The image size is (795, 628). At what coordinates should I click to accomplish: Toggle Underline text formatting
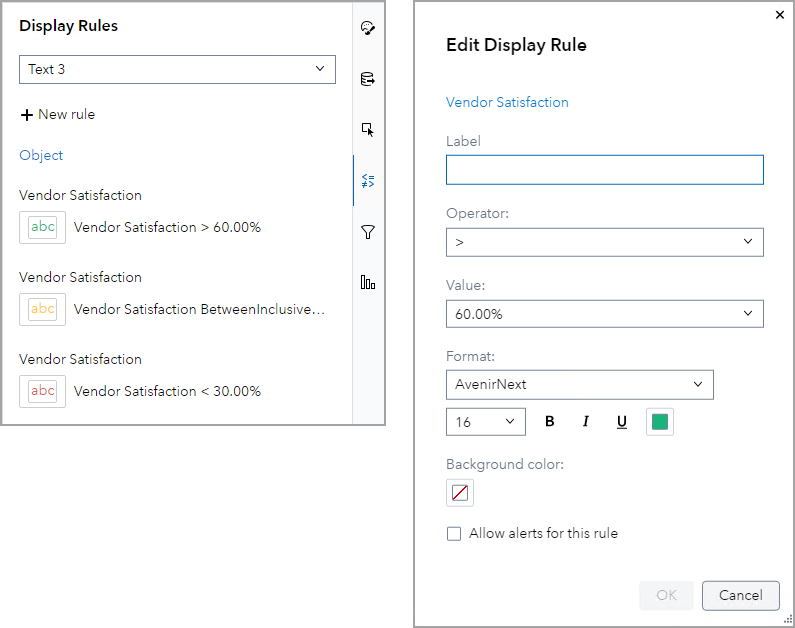point(622,422)
